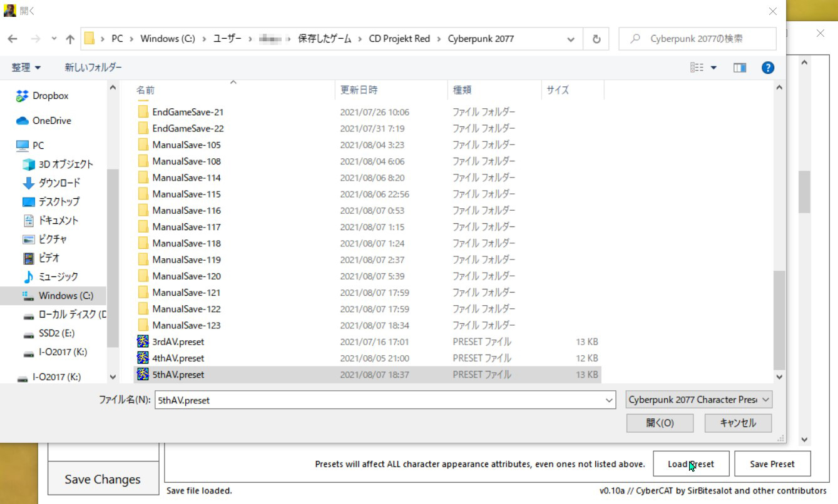Click 保存したゲーム breadcrumb
The width and height of the screenshot is (838, 504).
[324, 39]
